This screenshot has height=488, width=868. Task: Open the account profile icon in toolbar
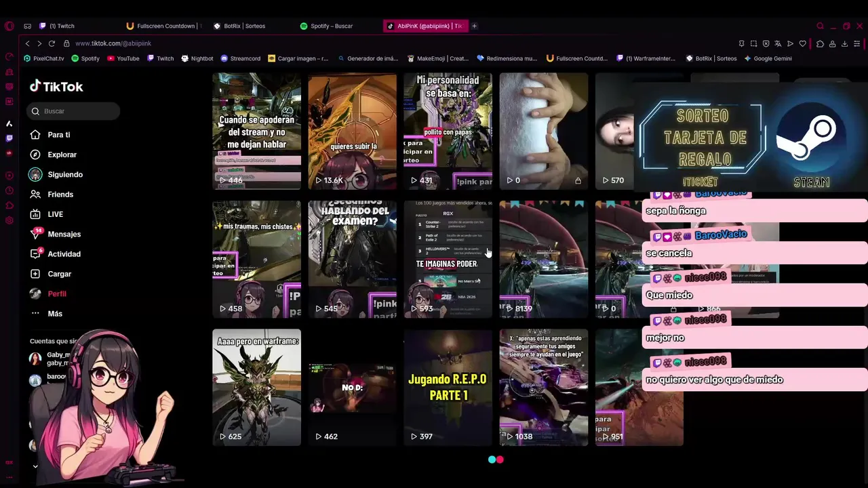click(x=832, y=43)
